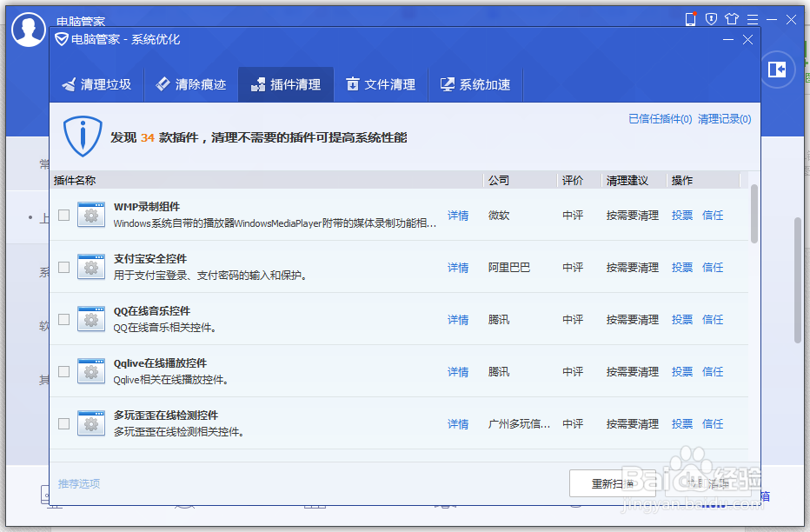Minimize the 系统优化 dialog
The height and width of the screenshot is (532, 810).
click(728, 39)
